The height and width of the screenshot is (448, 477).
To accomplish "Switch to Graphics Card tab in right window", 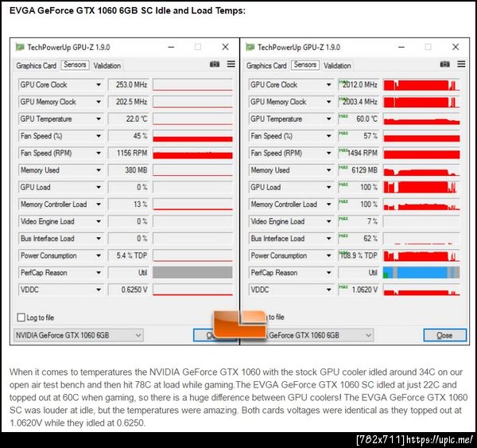I will tap(266, 66).
